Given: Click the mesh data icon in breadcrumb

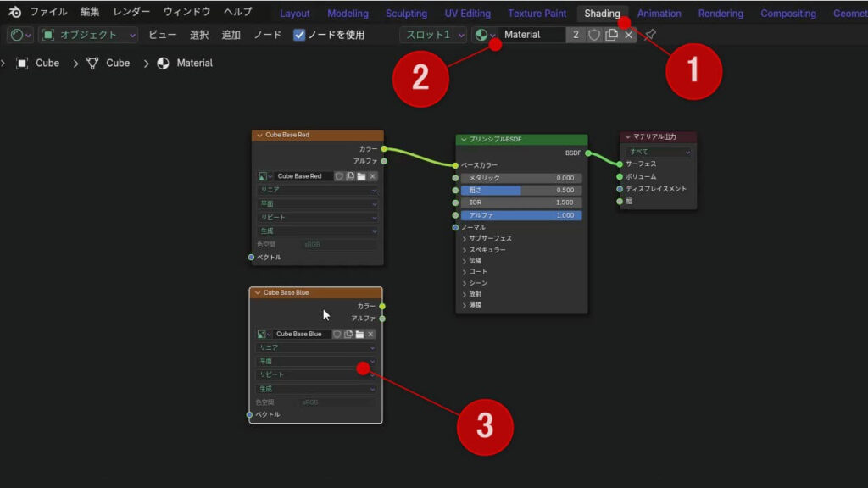Looking at the screenshot, I should (92, 63).
